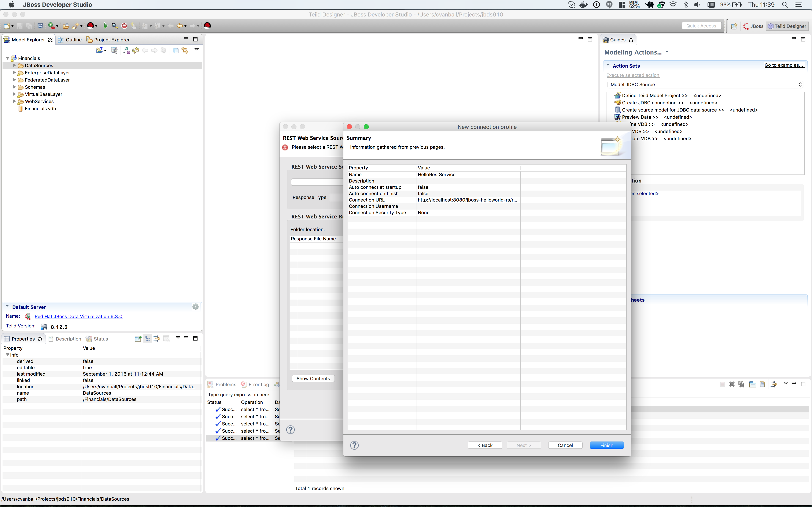Select the collapse all icon in Model Explorer toolbar
The image size is (812, 507).
176,50
